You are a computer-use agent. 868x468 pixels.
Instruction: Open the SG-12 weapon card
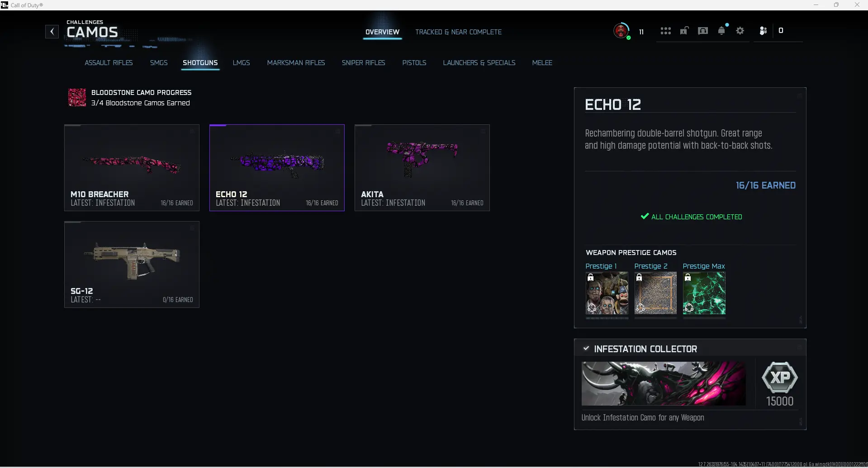[x=132, y=265]
